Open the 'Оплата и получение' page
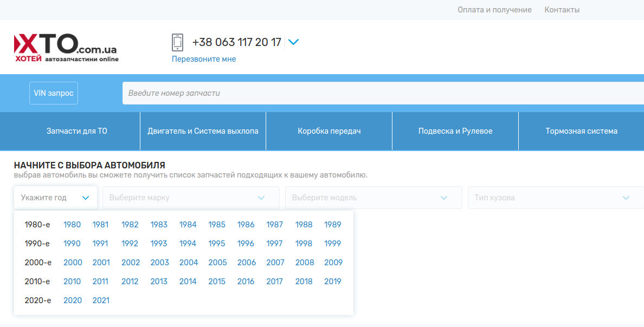 pyautogui.click(x=494, y=10)
